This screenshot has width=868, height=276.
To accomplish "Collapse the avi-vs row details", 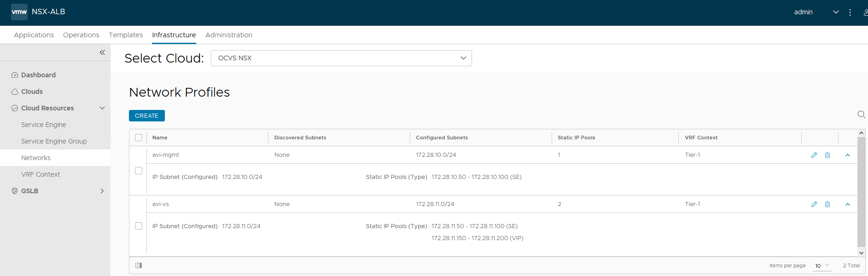I will (x=848, y=204).
